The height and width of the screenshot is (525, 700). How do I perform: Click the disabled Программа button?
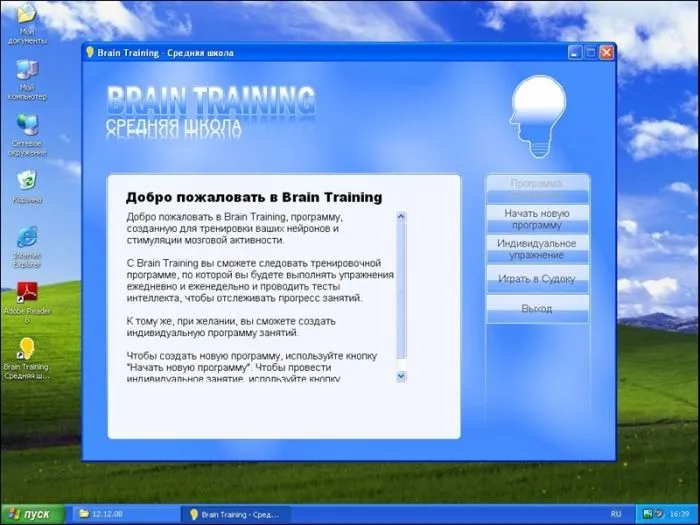coord(537,189)
